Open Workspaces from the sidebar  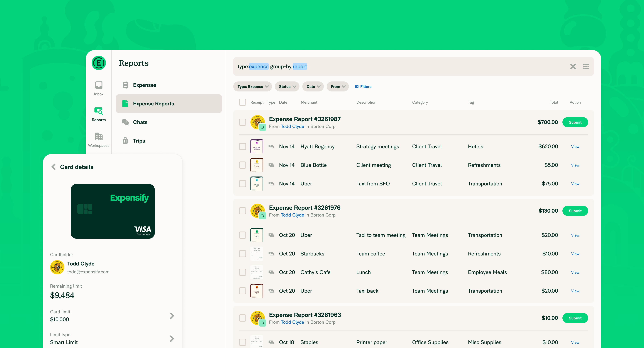tap(99, 138)
